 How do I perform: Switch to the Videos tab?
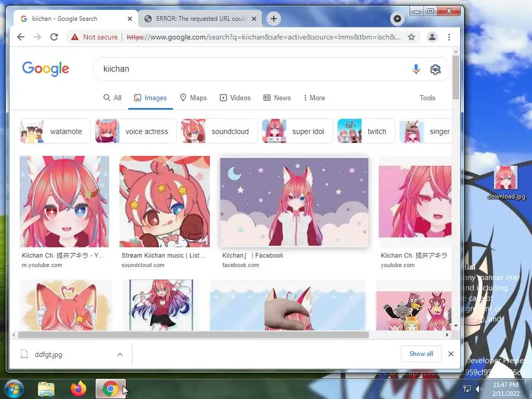click(235, 98)
